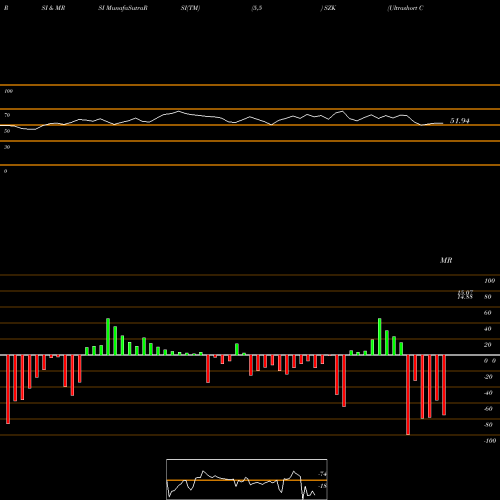This screenshot has width=500, height=500.
Task: Click the 'SI(TM)' header label
Action: pos(190,8)
